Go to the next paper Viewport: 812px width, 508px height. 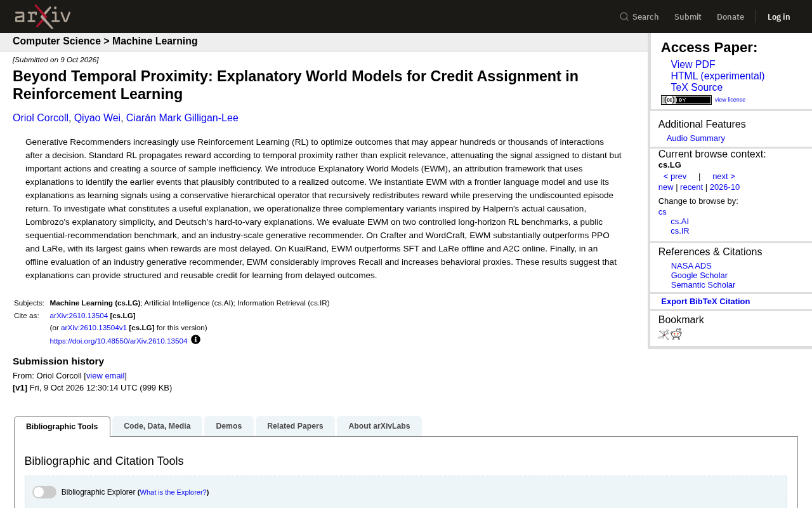724,177
